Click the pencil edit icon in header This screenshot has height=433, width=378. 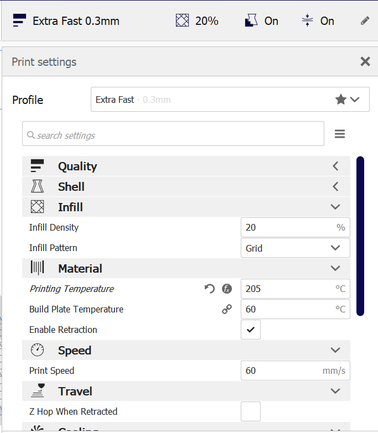pos(365,21)
